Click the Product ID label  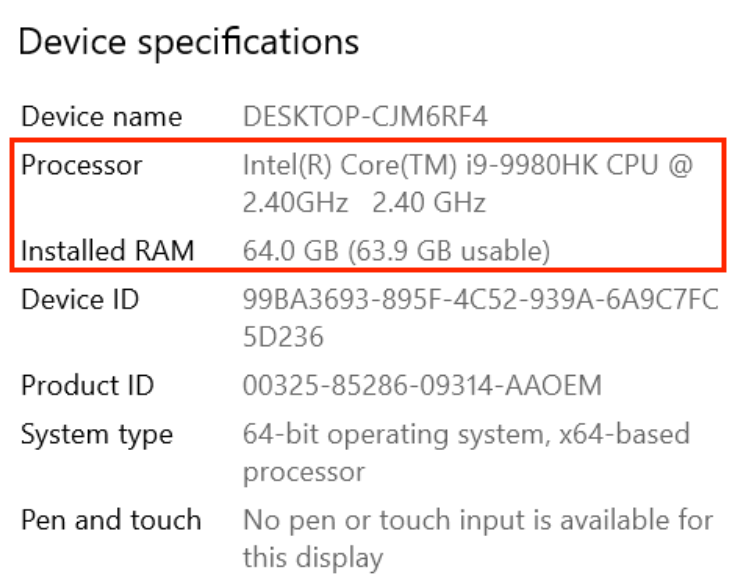coord(88,385)
